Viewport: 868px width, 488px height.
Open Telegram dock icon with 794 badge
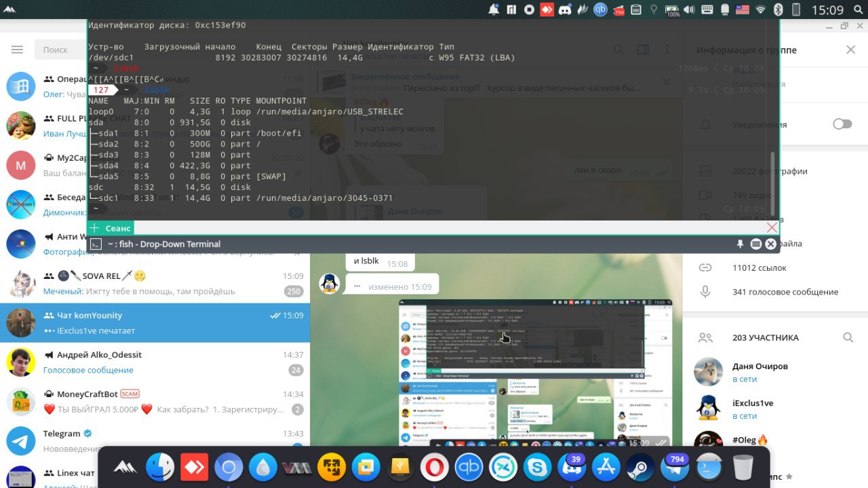[x=674, y=467]
